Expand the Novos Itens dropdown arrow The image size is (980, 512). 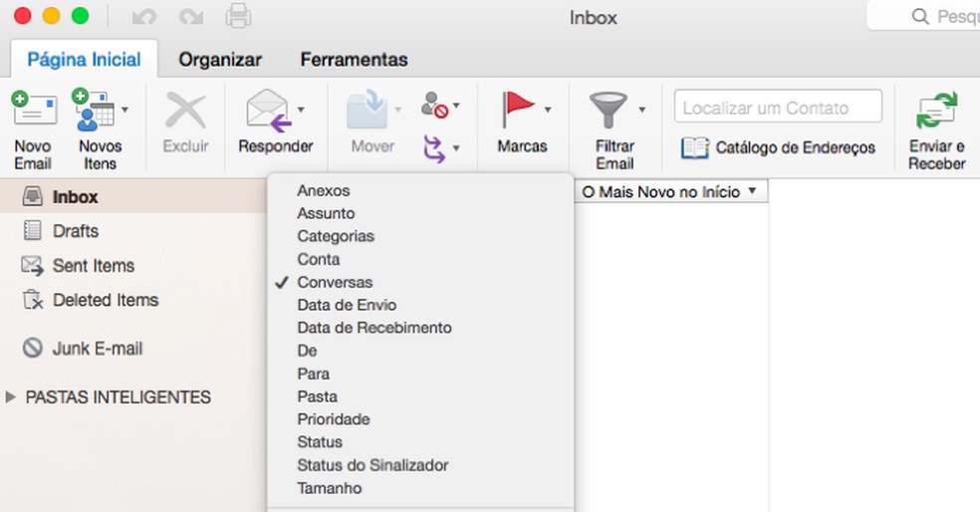tap(124, 110)
